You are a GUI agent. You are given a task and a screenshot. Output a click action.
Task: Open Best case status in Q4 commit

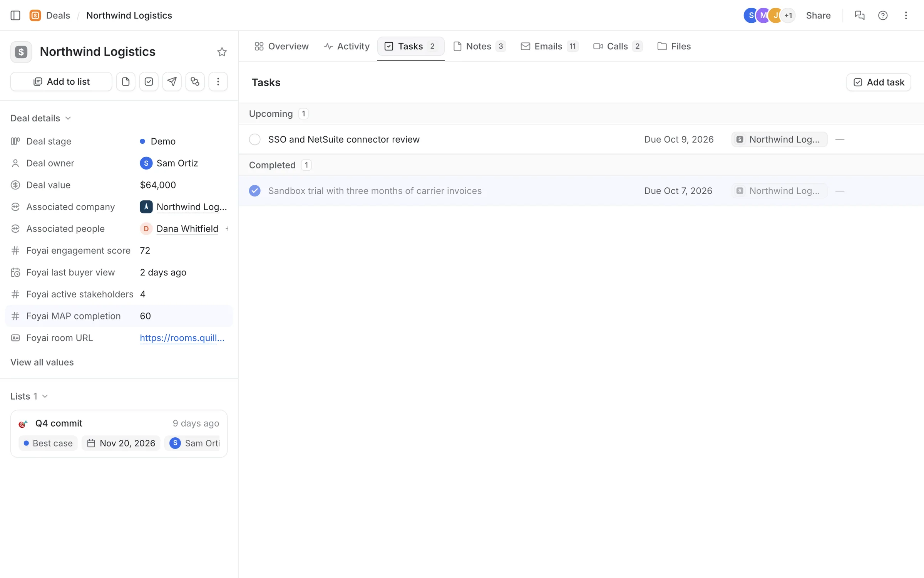48,443
